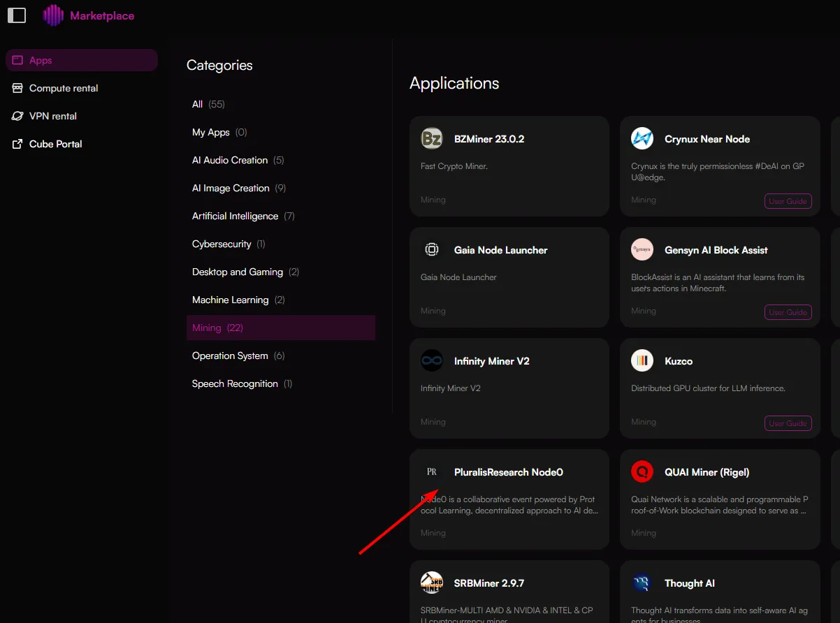Click the BZMiner app icon
This screenshot has height=623, width=840.
point(432,139)
